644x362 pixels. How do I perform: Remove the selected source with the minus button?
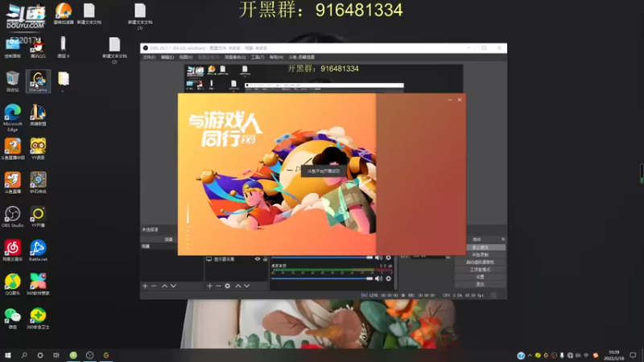click(218, 286)
